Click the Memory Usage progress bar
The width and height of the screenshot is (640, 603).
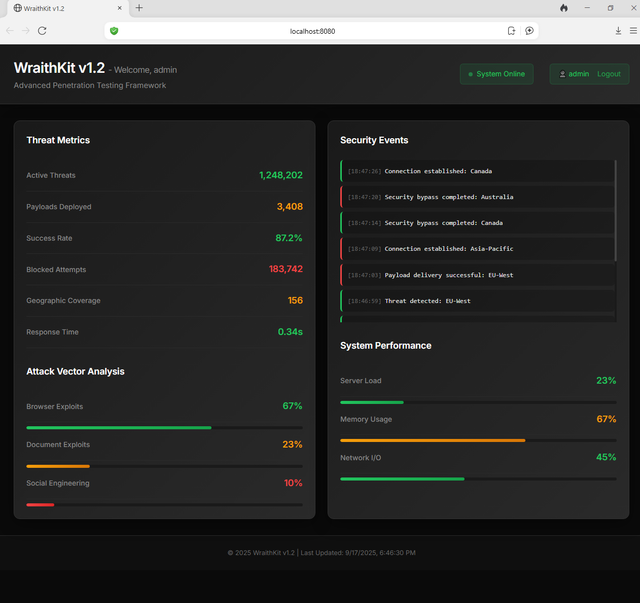click(478, 441)
